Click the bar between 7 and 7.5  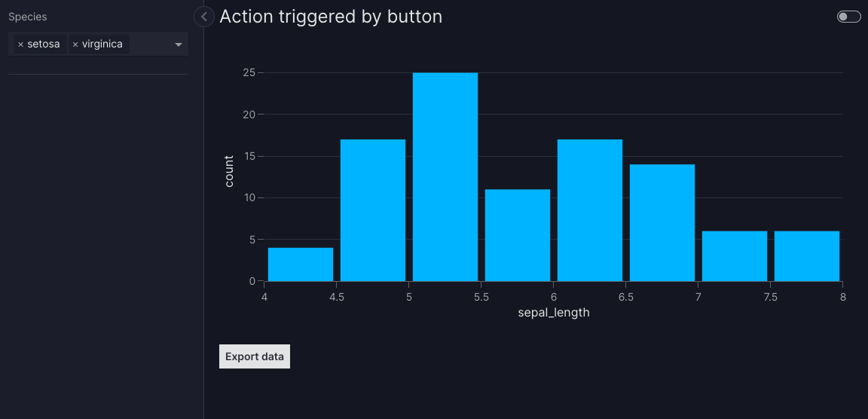735,256
